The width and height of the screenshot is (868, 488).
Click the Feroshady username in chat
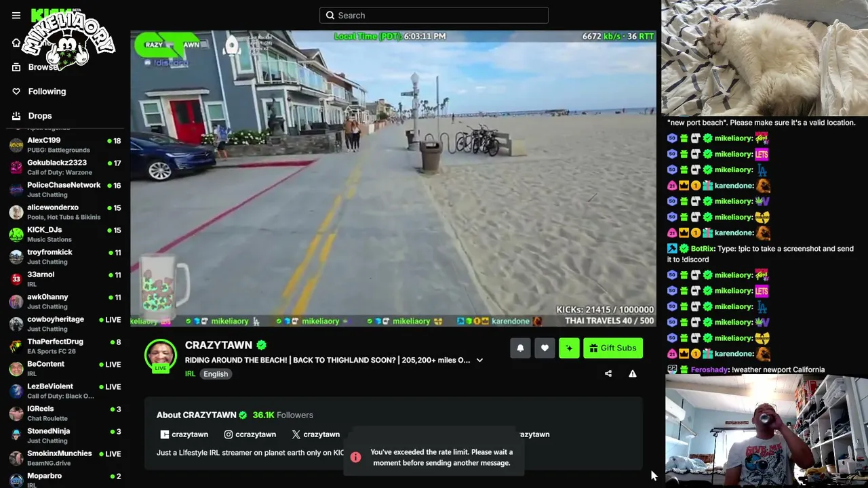pos(709,370)
